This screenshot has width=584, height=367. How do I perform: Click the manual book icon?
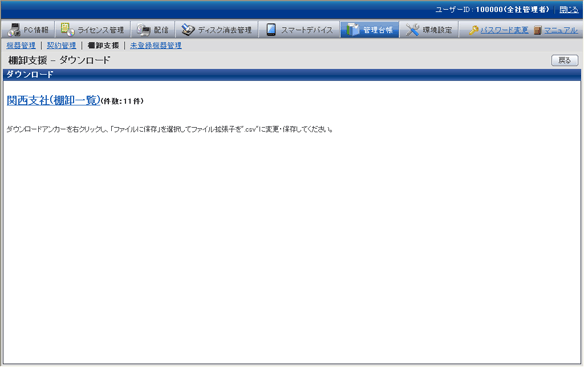pyautogui.click(x=537, y=30)
